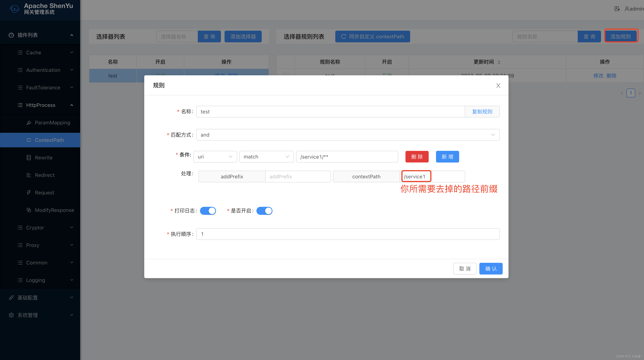Click the list icon beside HttpProcess
The image size is (644, 360).
pos(20,105)
